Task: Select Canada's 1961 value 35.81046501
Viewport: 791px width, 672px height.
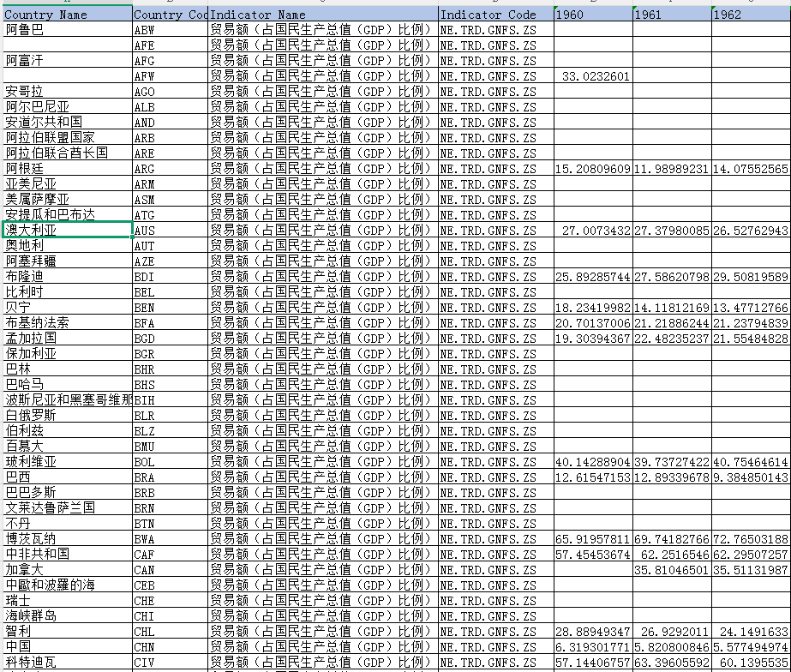Action: coord(672,570)
